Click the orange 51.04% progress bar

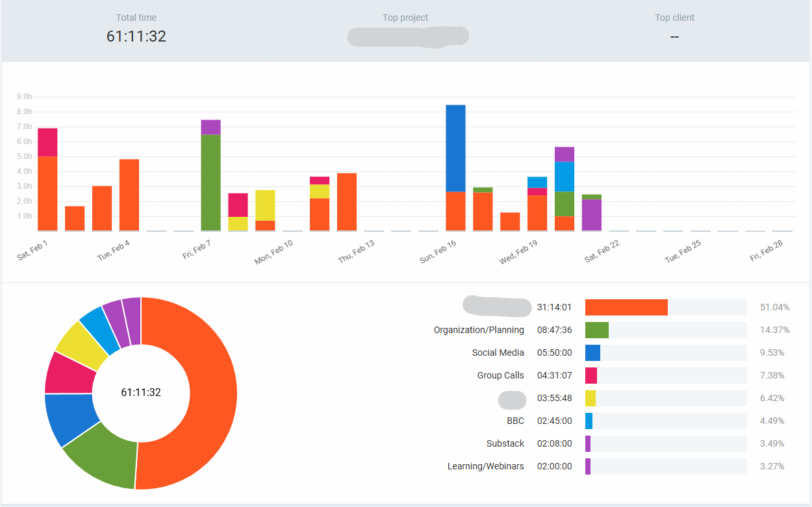point(626,307)
